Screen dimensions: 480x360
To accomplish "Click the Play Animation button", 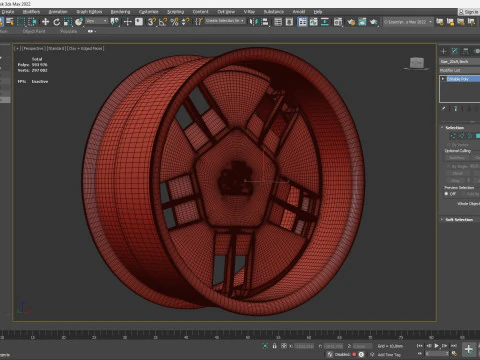I will [x=437, y=346].
